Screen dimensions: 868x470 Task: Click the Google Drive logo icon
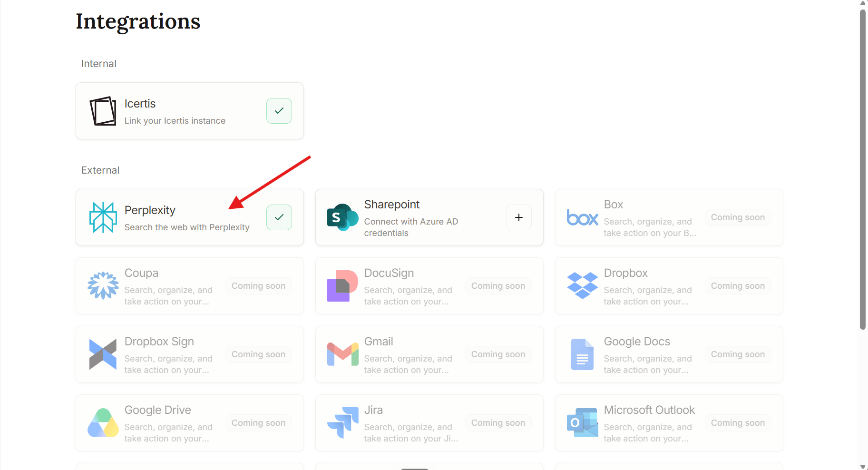click(103, 423)
